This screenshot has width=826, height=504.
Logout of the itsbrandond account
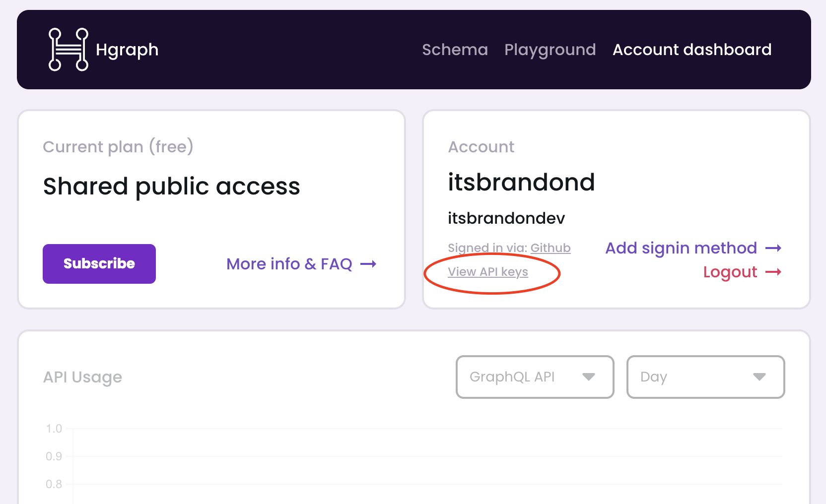pyautogui.click(x=730, y=272)
